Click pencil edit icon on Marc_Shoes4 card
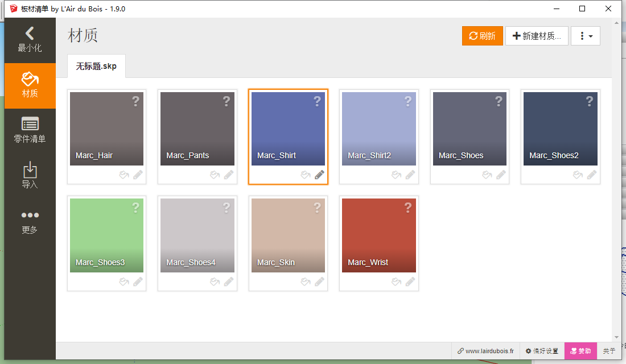626x364 pixels. (x=229, y=282)
